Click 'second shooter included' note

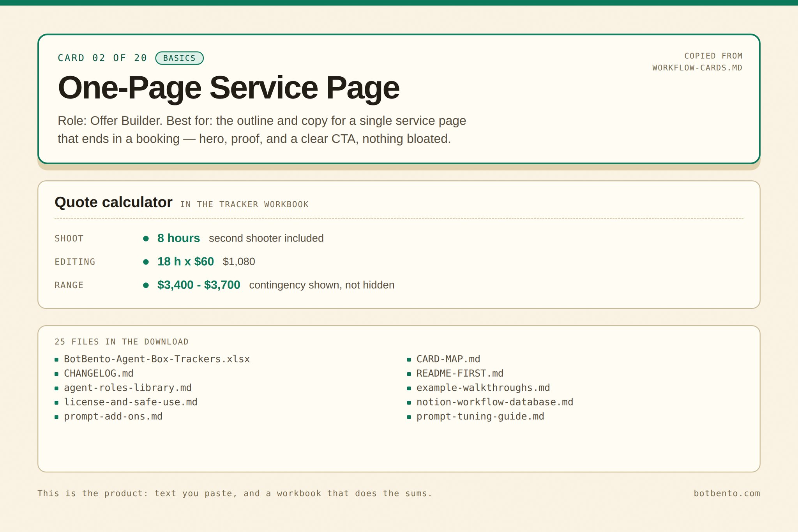pos(266,238)
